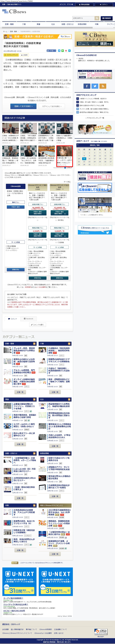
Task: Click 登録して全文を読む button
Action: (23, 106)
